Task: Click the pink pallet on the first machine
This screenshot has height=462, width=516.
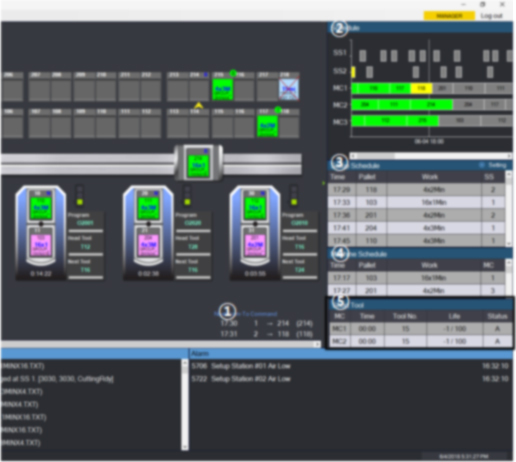Action: coord(41,245)
